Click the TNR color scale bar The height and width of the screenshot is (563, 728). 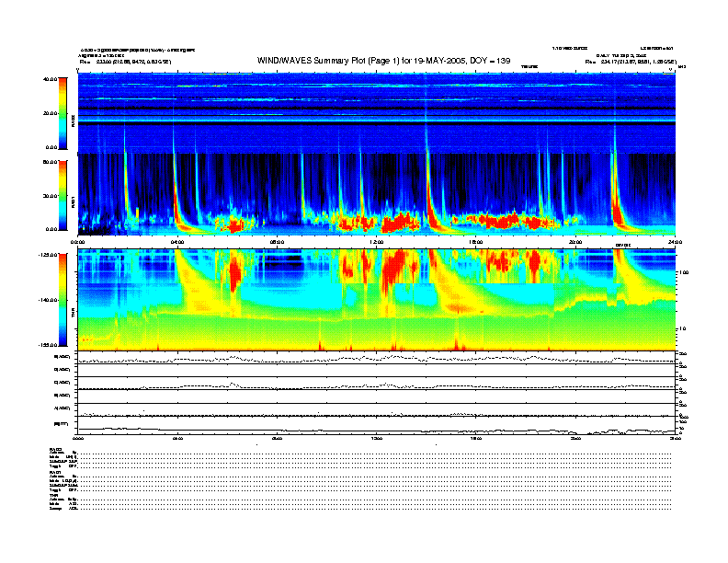pos(63,300)
